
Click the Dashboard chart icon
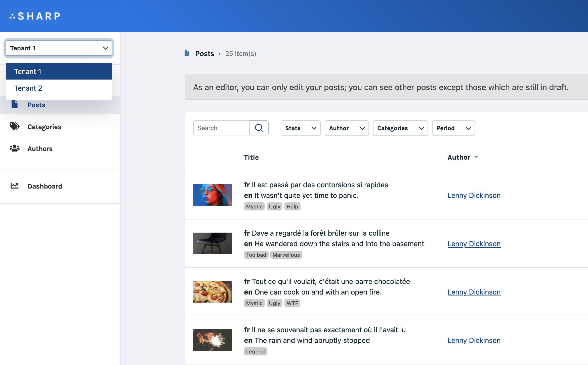[15, 186]
